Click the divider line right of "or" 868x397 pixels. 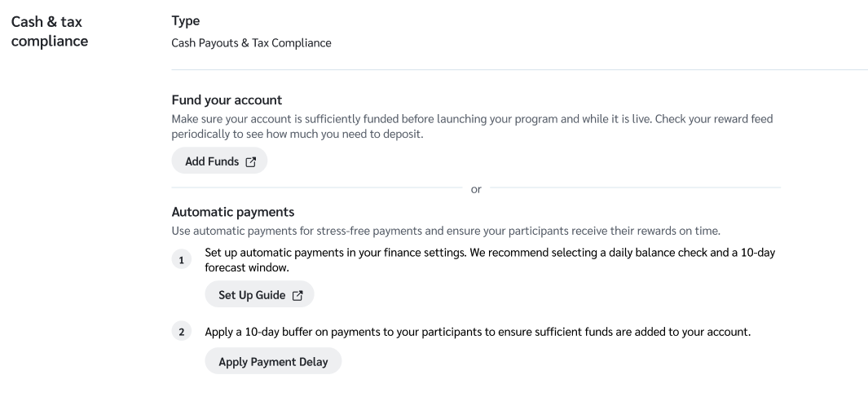[636, 188]
